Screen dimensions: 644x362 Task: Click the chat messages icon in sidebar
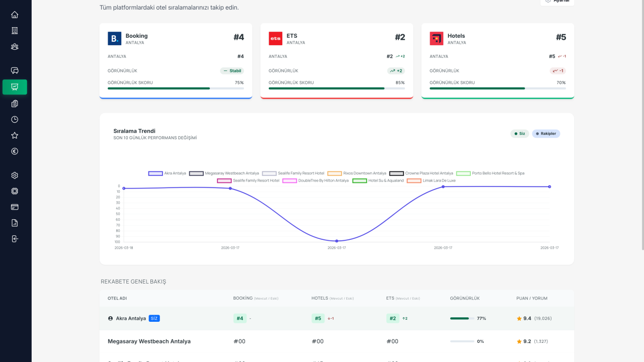pyautogui.click(x=15, y=71)
